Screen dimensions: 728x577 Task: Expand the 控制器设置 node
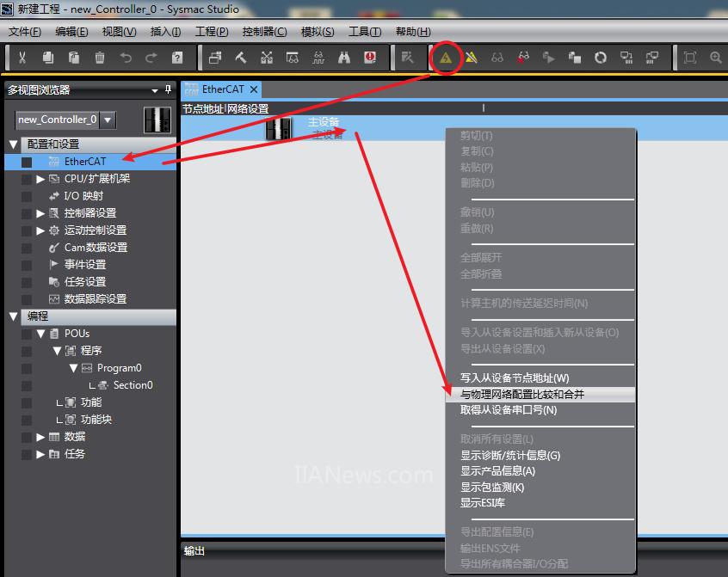pos(40,213)
